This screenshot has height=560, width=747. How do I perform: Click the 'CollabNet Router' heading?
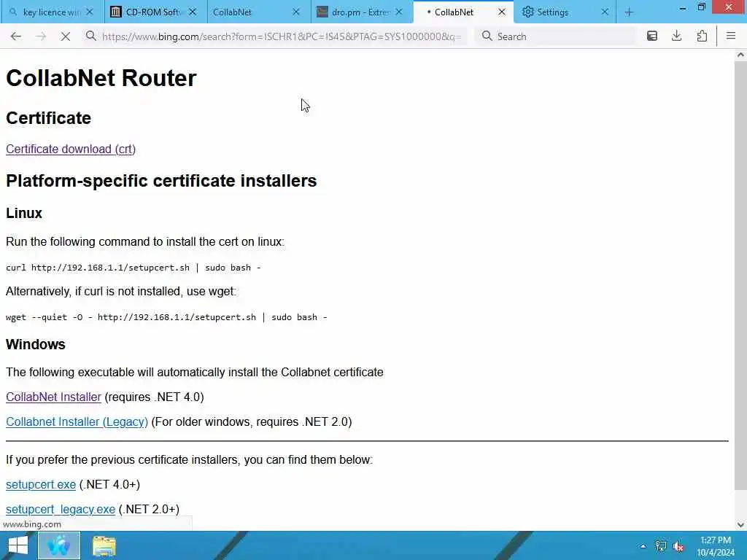click(x=101, y=78)
